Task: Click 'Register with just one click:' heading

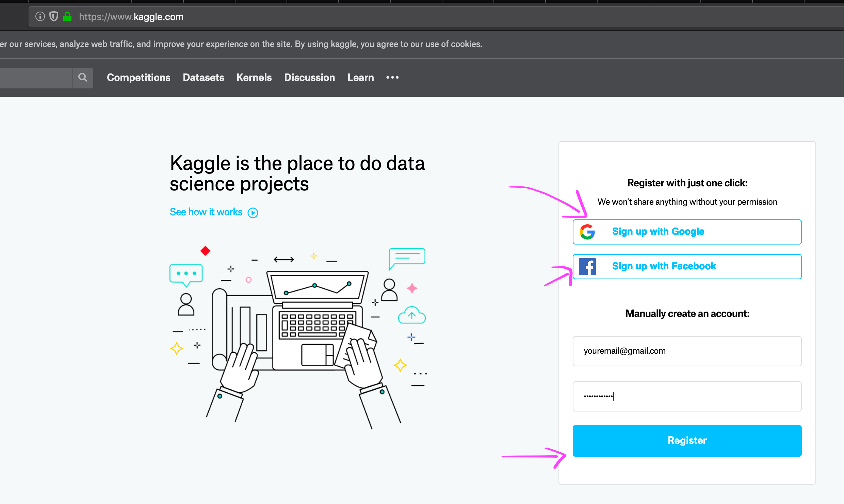Action: [687, 183]
